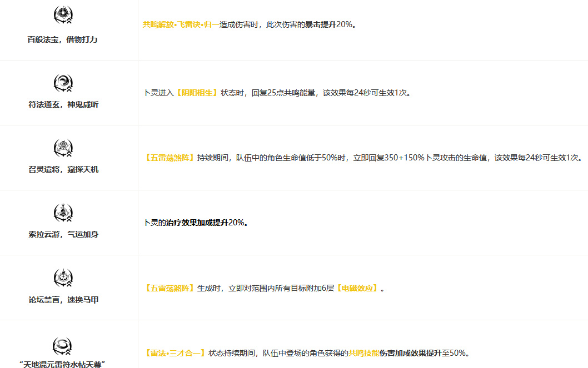The height and width of the screenshot is (368, 588).
Task: Click the text 回复25点共鸣能量
Action: click(283, 93)
